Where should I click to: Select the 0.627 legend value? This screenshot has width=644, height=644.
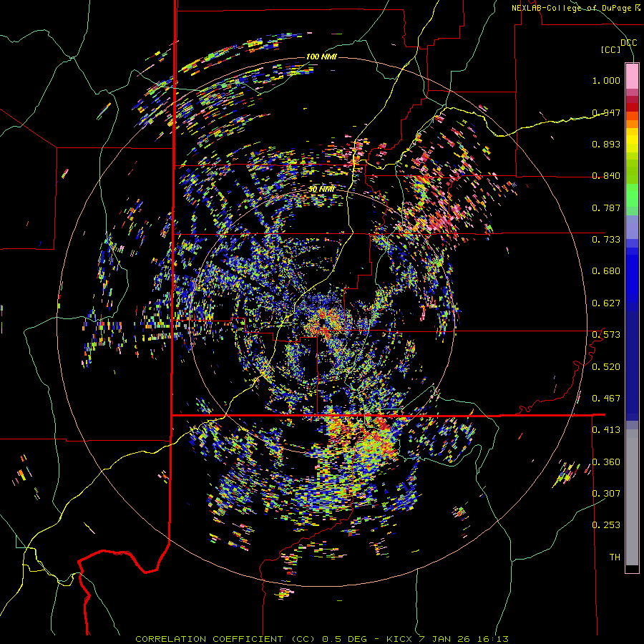tap(606, 303)
